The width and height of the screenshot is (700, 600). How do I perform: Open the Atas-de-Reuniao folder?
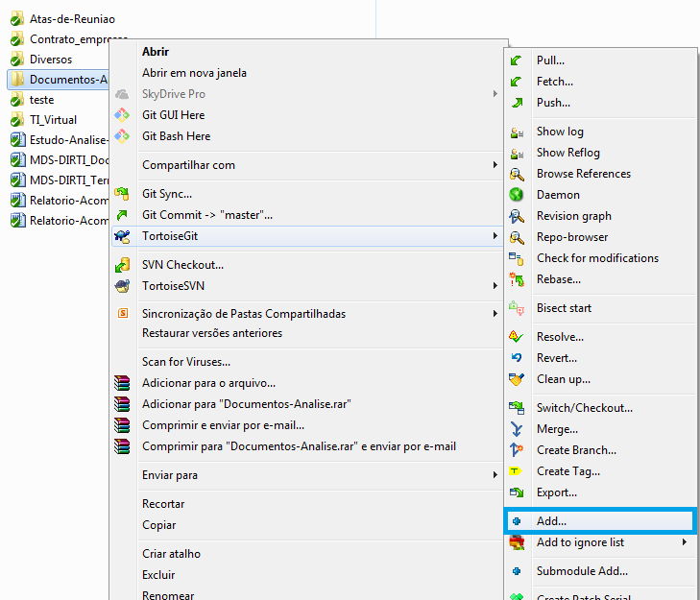click(x=72, y=19)
